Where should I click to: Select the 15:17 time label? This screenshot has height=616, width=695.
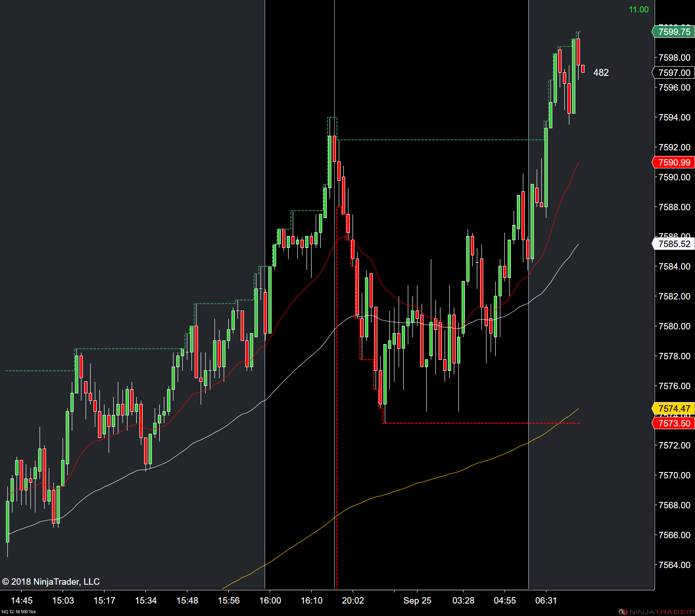click(104, 600)
